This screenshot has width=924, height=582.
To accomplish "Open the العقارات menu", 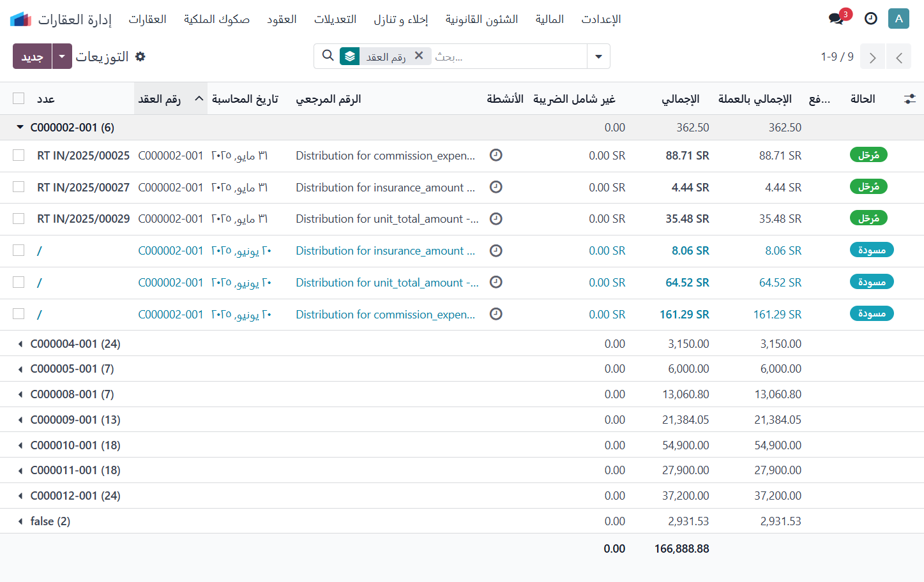I will tap(148, 19).
